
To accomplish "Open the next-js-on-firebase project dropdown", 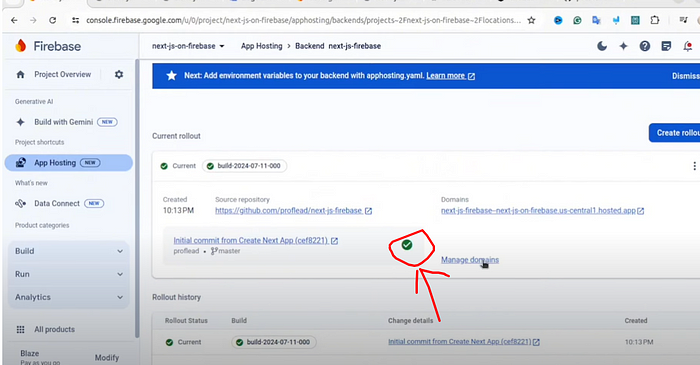I will (188, 46).
